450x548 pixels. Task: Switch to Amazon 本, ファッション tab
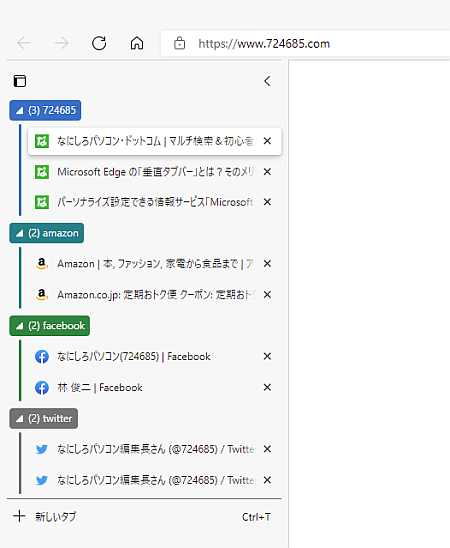pos(154,264)
